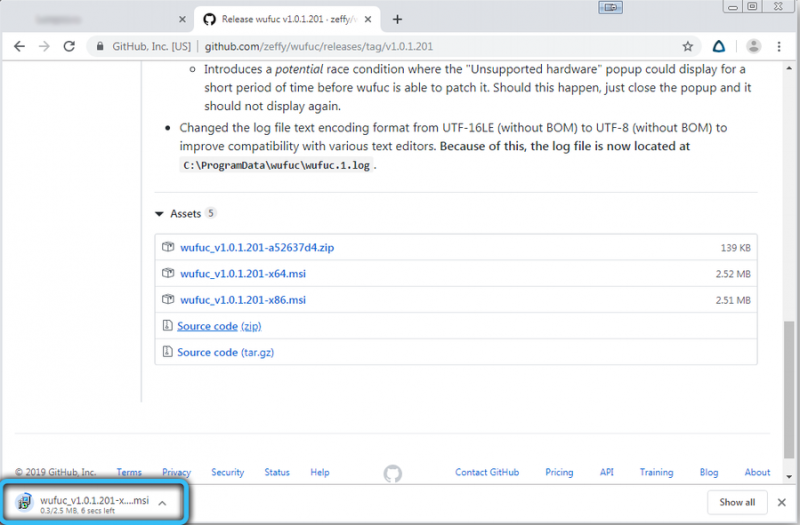Switch to the Release wufuc v1.0.1.201 tab
Viewport: 800px width, 525px height.
pyautogui.click(x=288, y=19)
